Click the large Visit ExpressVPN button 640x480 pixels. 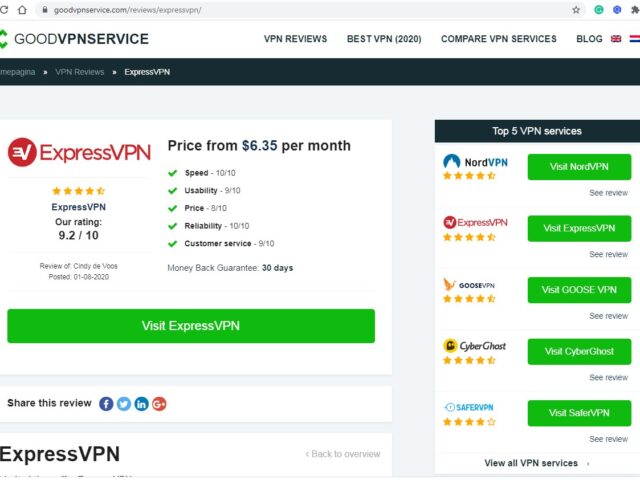point(191,326)
